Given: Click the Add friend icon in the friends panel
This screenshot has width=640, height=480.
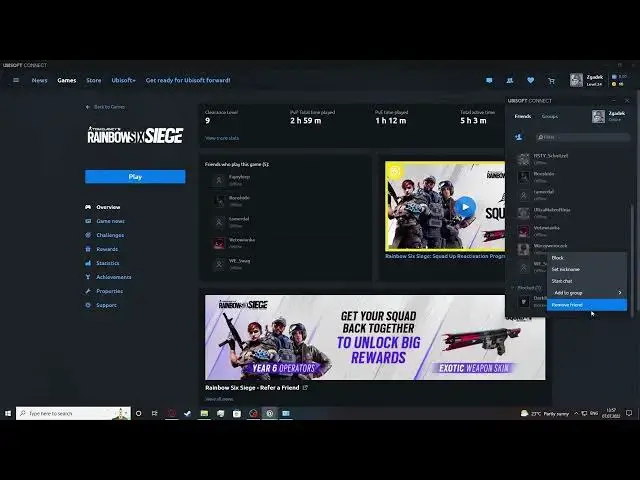Looking at the screenshot, I should tap(518, 137).
